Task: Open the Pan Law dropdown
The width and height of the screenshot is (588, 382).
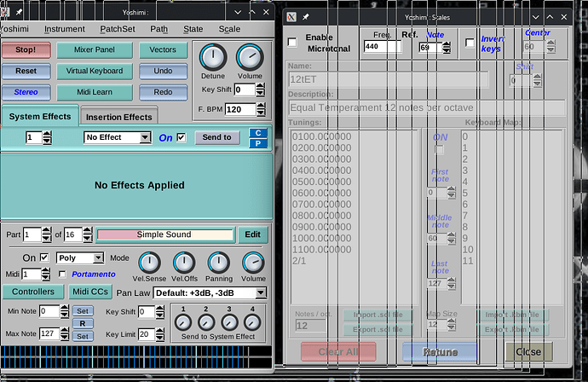Action: (x=210, y=293)
